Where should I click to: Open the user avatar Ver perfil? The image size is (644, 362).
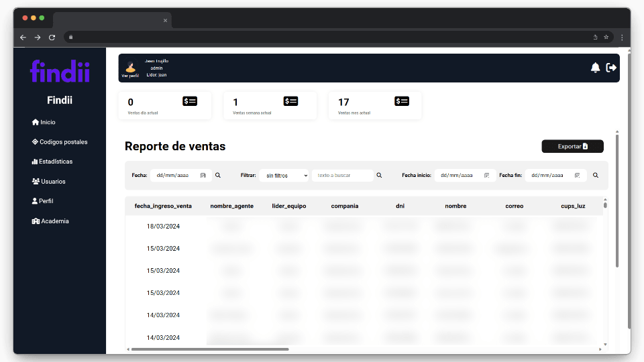(x=130, y=68)
